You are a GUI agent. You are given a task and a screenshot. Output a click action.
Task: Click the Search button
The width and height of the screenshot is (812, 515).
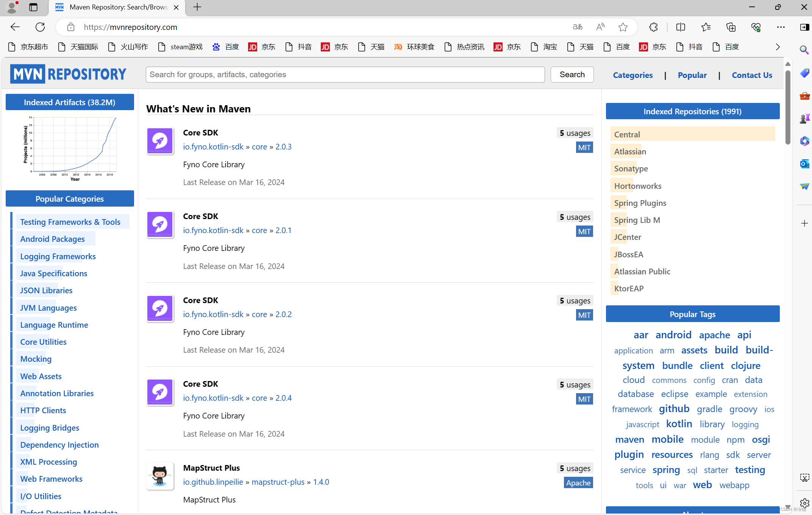tap(572, 75)
